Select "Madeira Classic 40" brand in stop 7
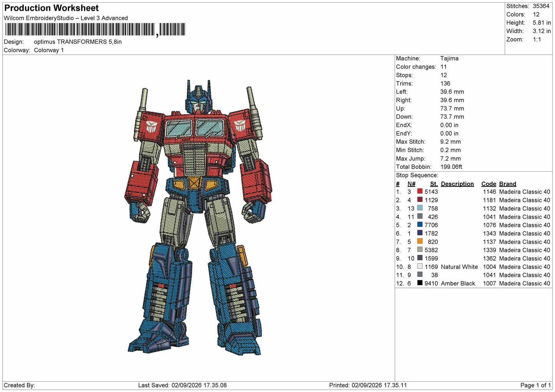This screenshot has height=392, width=555. [x=525, y=242]
